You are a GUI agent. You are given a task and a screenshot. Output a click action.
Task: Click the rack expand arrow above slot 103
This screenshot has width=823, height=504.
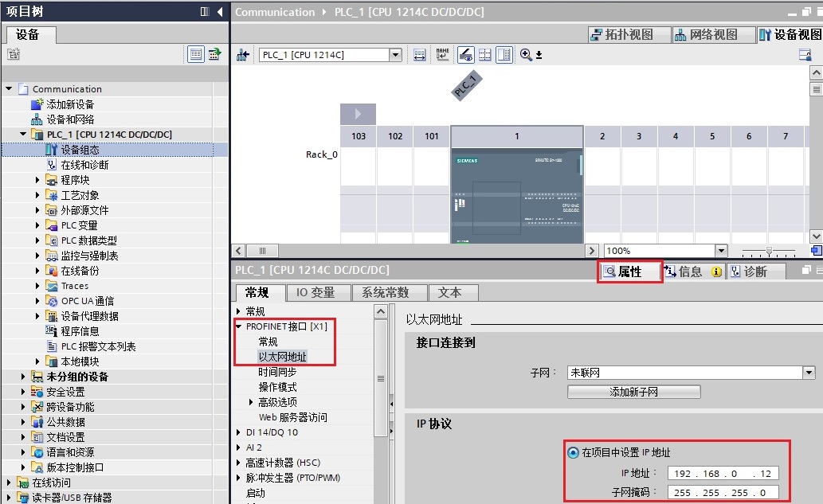[x=358, y=114]
